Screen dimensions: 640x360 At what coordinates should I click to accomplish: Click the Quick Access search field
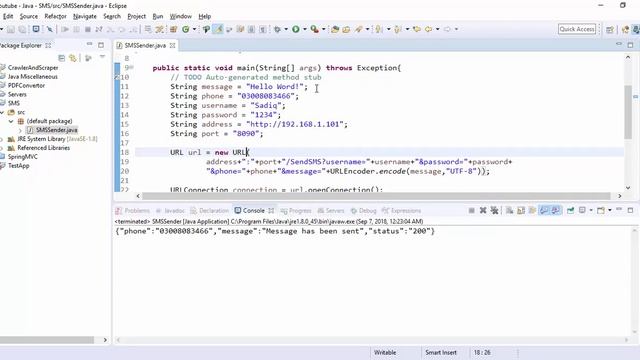[577, 29]
